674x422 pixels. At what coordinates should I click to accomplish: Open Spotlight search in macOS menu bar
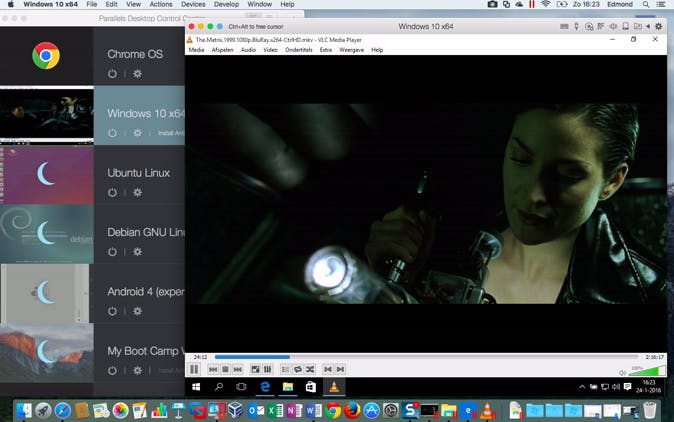click(646, 4)
